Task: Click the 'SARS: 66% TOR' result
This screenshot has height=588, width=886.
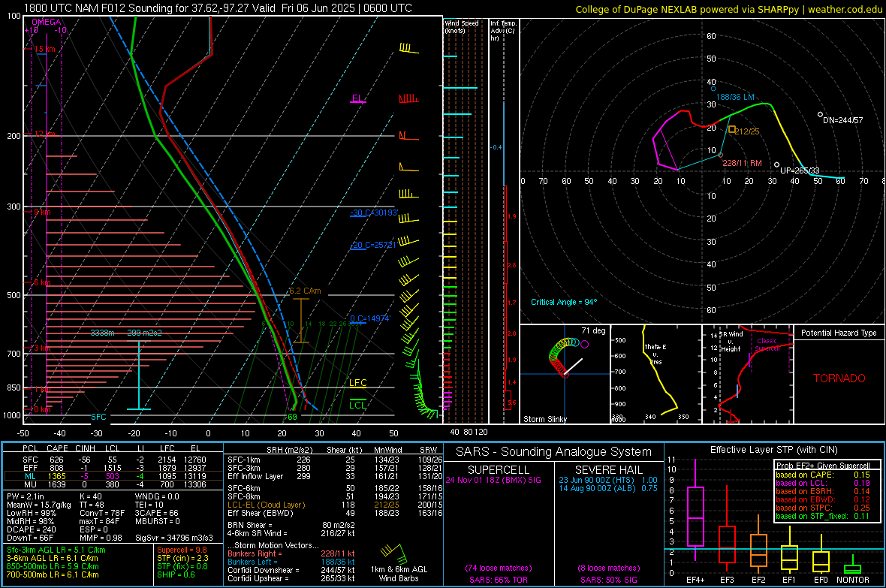Action: coord(498,580)
